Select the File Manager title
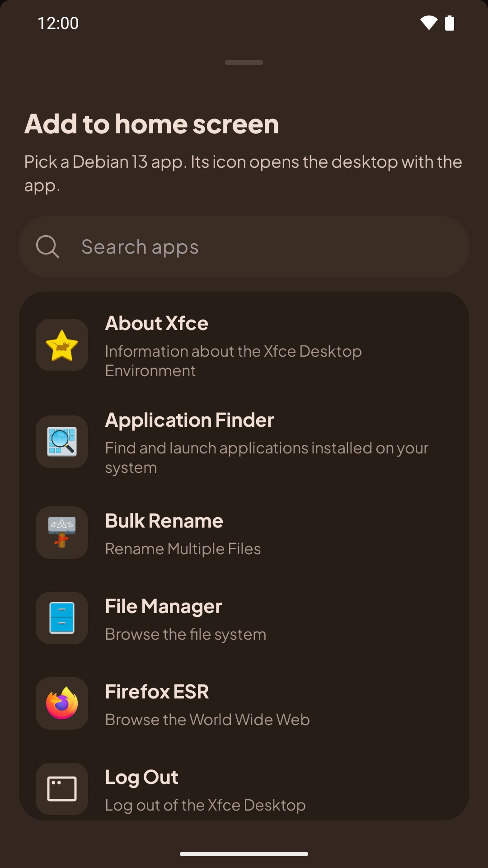This screenshot has width=488, height=868. [x=164, y=607]
